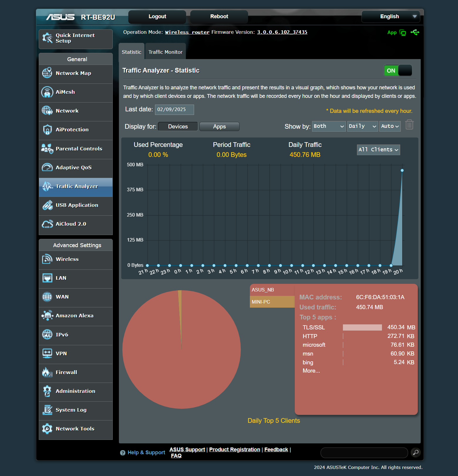Open the IPv6 icon
This screenshot has height=476, width=458.
[x=47, y=335]
